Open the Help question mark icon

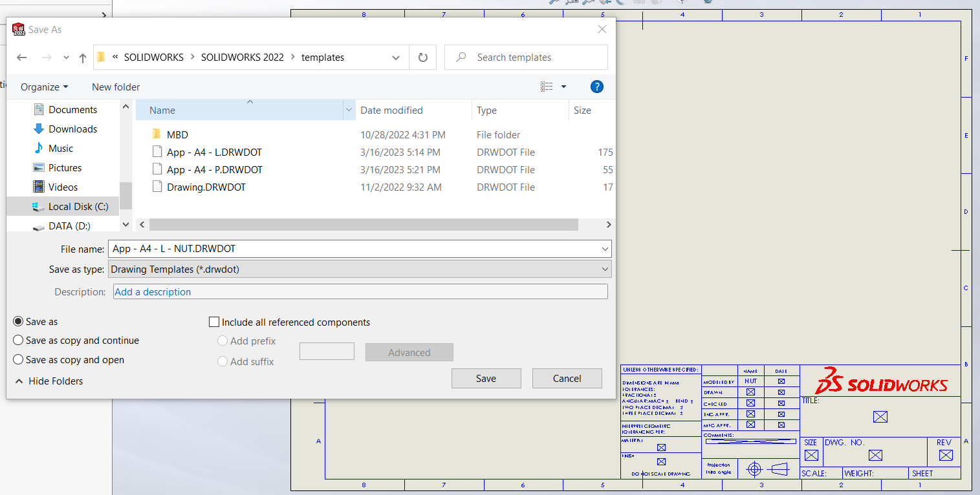pos(597,87)
